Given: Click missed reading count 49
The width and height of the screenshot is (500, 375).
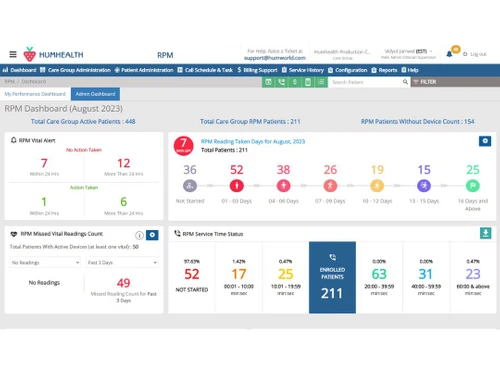Looking at the screenshot, I should [123, 283].
